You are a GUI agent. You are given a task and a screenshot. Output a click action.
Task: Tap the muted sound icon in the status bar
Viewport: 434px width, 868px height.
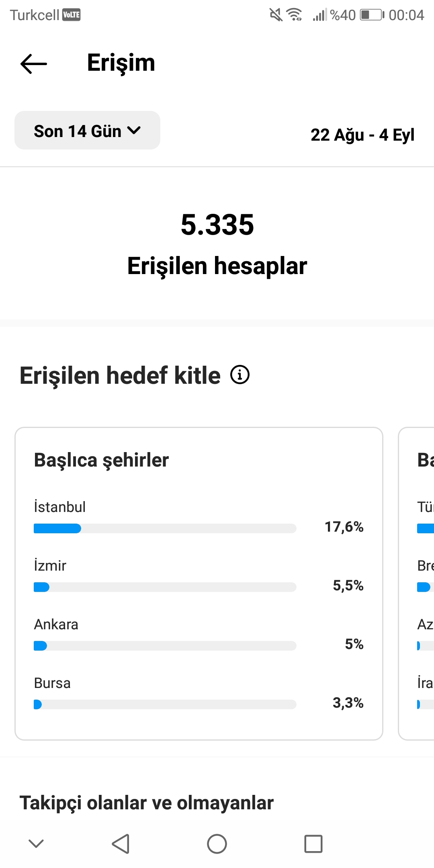tap(276, 15)
